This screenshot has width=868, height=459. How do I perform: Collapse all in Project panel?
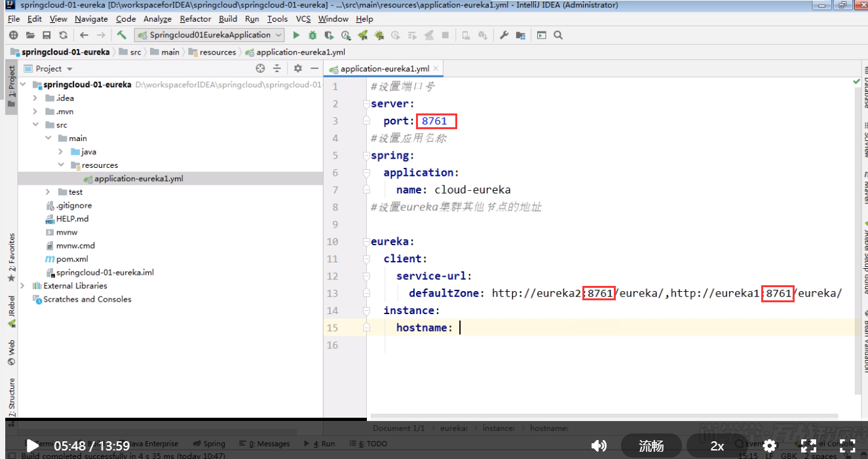[x=277, y=68]
